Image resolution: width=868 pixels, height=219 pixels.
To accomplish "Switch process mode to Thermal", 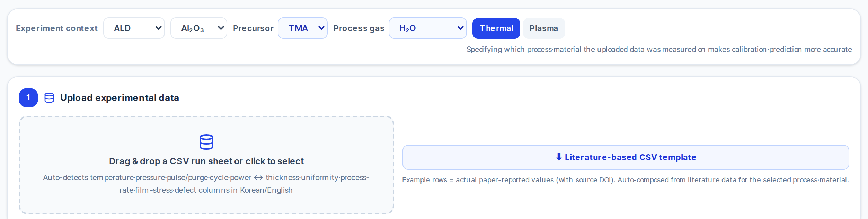I will point(496,28).
